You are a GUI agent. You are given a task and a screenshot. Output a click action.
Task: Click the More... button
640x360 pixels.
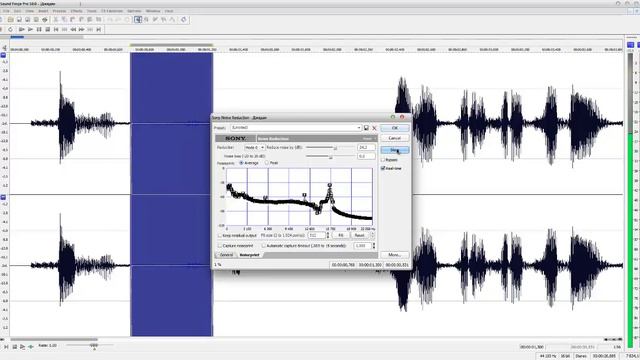pyautogui.click(x=395, y=255)
